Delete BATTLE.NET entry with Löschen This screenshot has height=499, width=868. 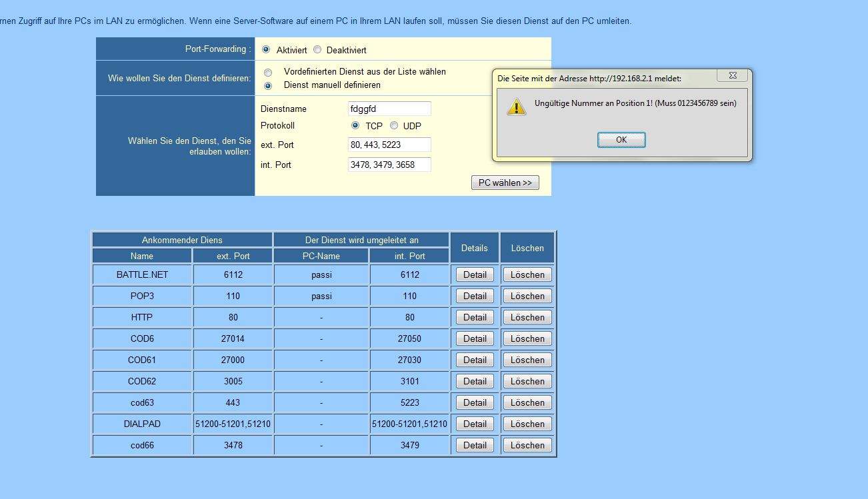tap(527, 274)
